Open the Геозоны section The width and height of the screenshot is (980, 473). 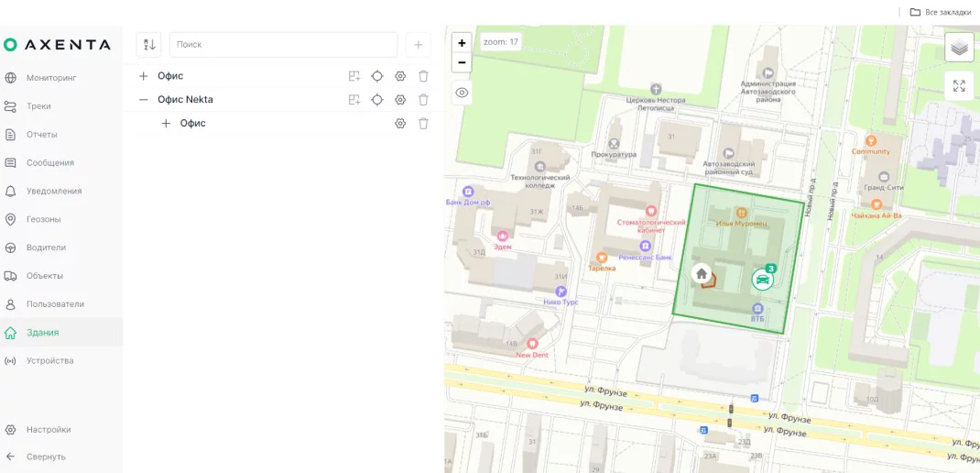(43, 219)
